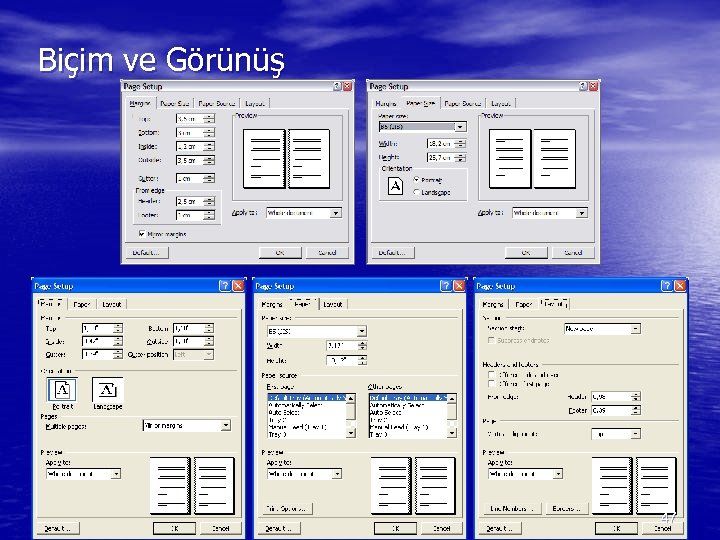The image size is (720, 540).
Task: Click the Other pages list's scroll-up arrow
Action: pos(452,399)
